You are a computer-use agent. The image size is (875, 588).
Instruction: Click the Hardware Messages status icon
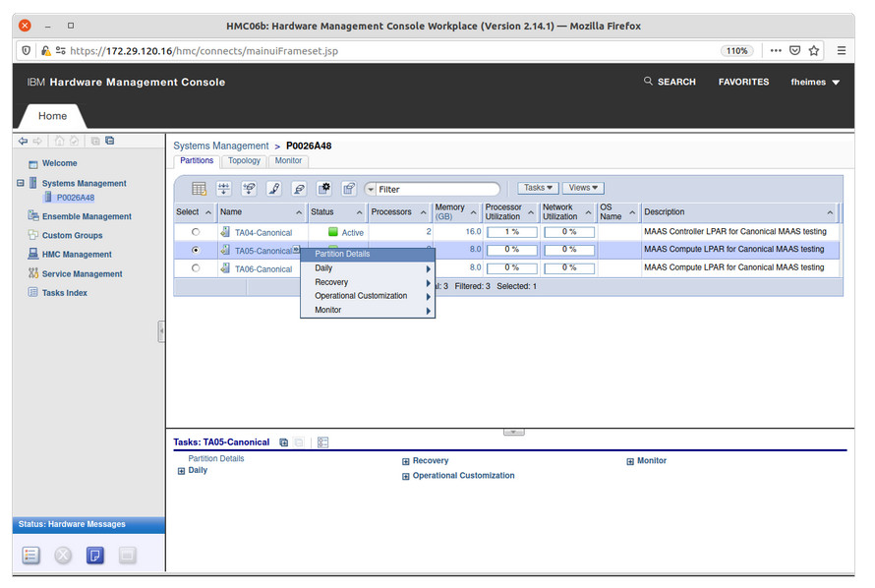coord(94,556)
